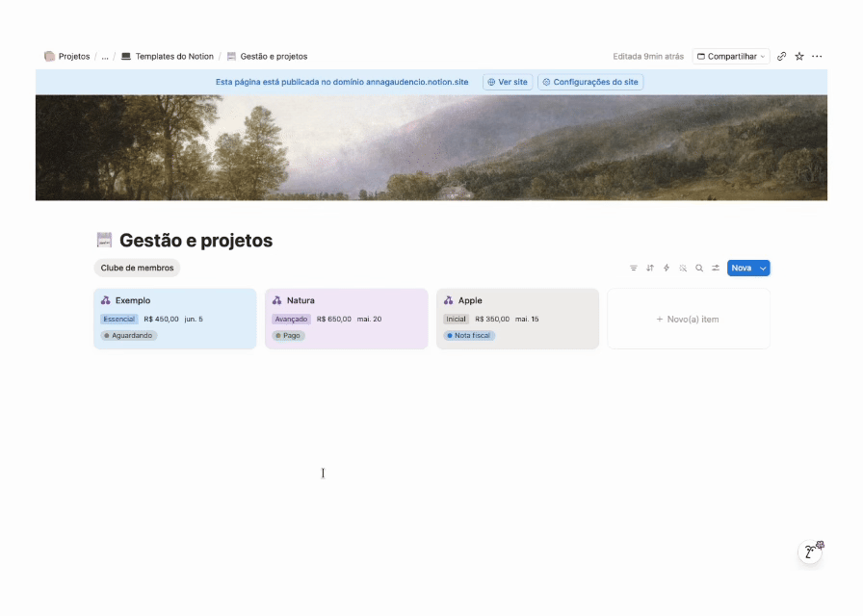Open the Apple card title
The image size is (863, 616).
(470, 300)
